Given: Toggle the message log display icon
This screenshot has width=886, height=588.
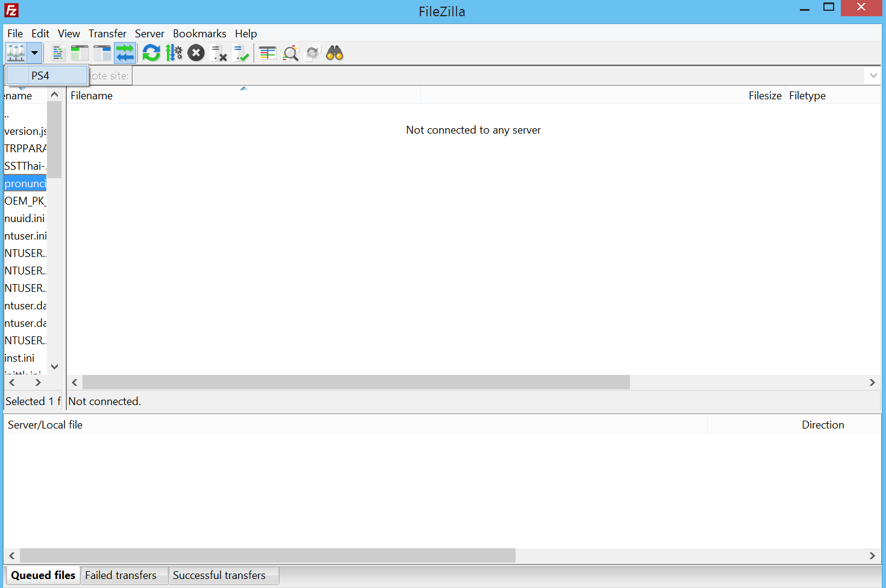Looking at the screenshot, I should [58, 53].
